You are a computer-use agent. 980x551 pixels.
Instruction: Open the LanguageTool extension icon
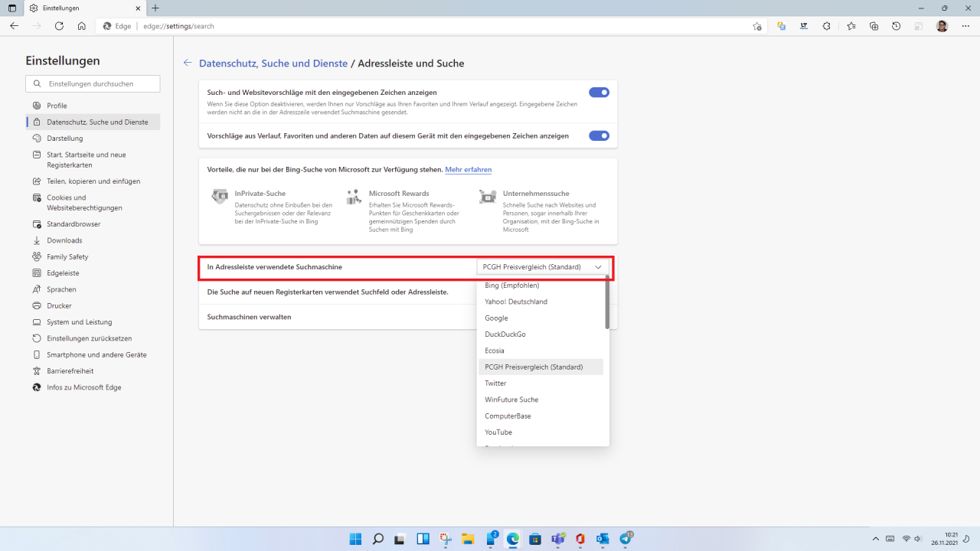pyautogui.click(x=804, y=26)
